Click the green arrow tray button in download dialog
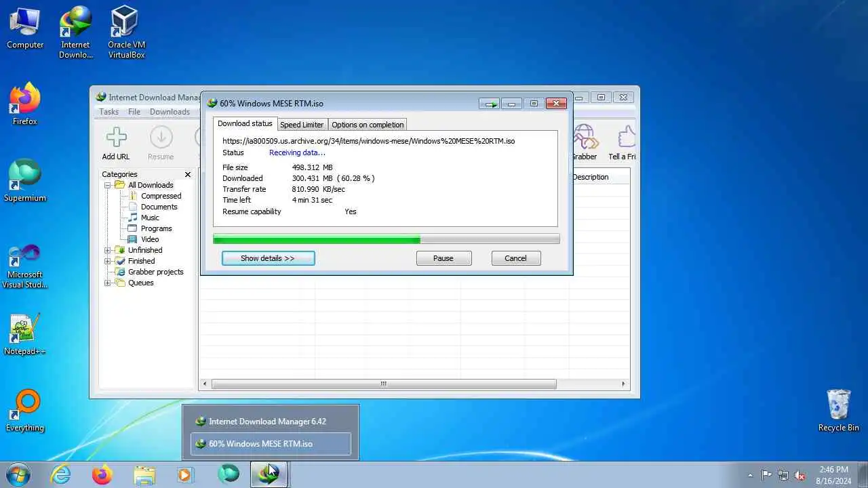The image size is (868, 488). 490,104
